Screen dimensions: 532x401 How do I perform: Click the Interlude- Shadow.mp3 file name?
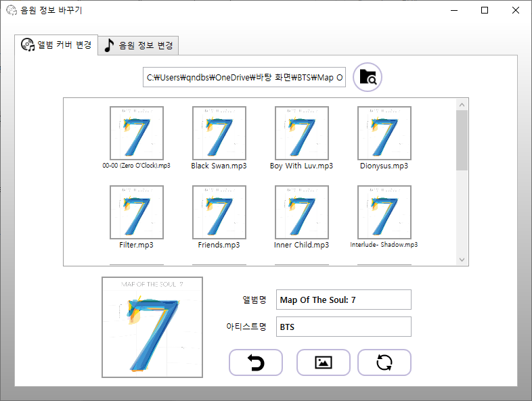(x=384, y=244)
